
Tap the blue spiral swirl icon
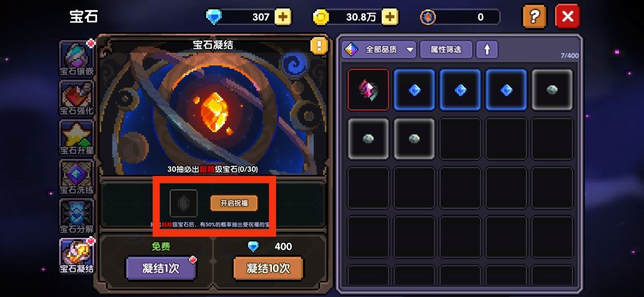pyautogui.click(x=295, y=65)
